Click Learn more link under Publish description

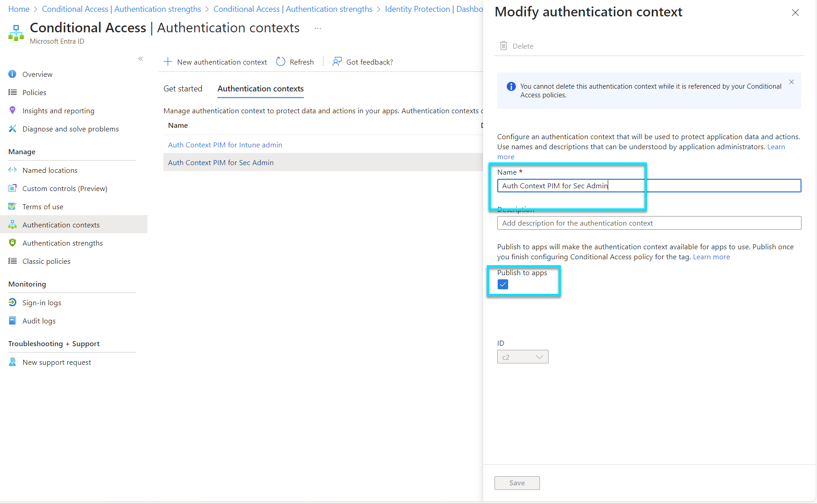point(711,257)
